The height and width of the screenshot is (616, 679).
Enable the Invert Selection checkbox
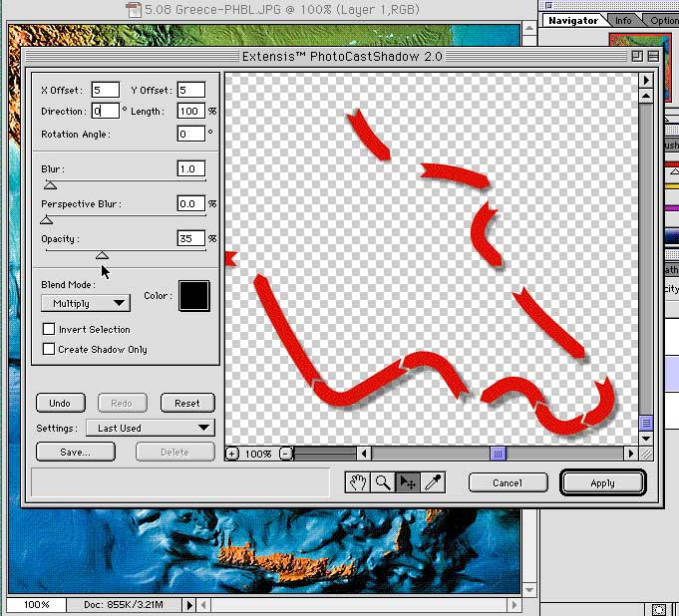49,329
